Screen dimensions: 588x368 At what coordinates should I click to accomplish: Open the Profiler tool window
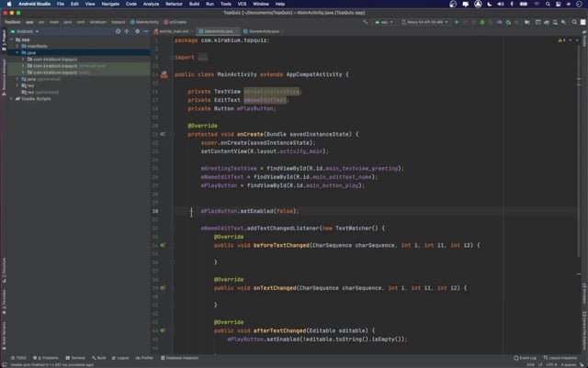(x=144, y=358)
